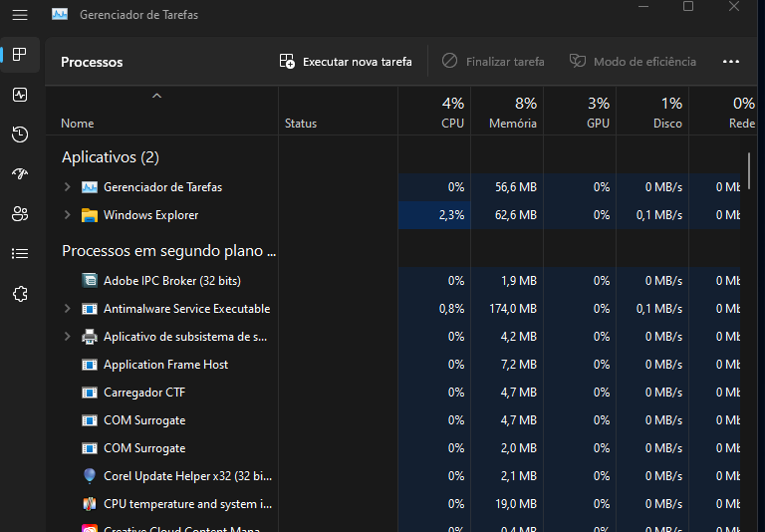The height and width of the screenshot is (532, 765).
Task: Click the printer subsystem app icon
Action: tap(90, 337)
